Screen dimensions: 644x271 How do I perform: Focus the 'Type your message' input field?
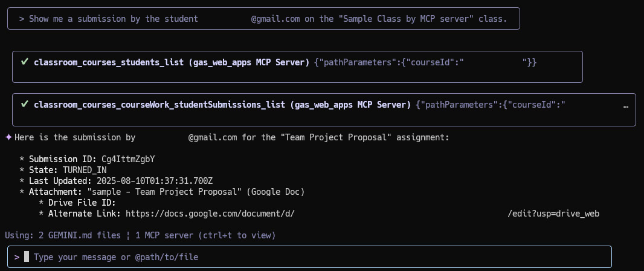pyautogui.click(x=309, y=257)
